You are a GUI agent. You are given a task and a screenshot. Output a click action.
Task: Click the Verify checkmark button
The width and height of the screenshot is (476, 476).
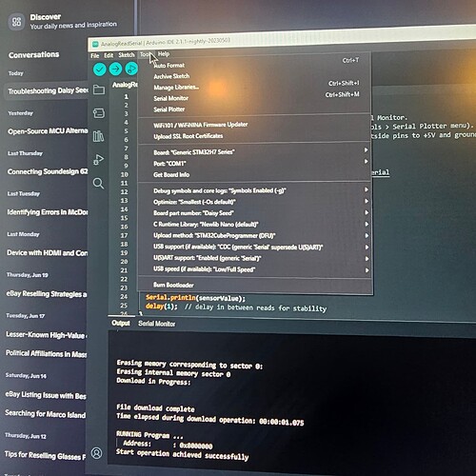click(x=100, y=69)
